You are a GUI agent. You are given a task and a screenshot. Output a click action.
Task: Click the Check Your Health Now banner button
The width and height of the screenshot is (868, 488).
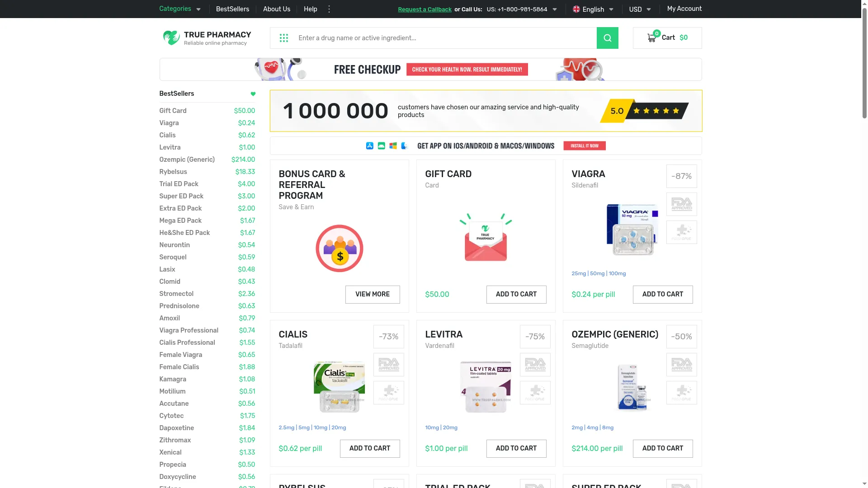467,70
